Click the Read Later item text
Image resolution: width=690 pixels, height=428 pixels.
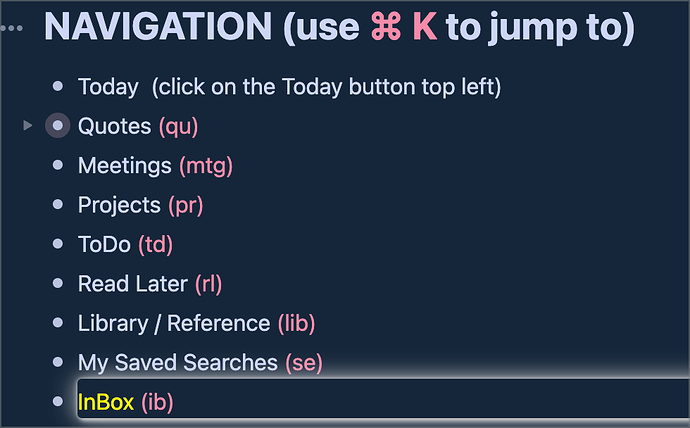tap(133, 284)
